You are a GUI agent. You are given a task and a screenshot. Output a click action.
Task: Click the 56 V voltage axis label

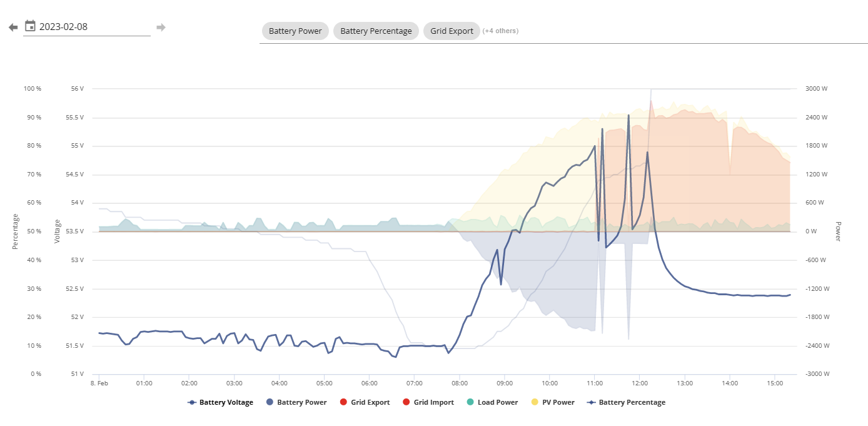click(x=78, y=89)
